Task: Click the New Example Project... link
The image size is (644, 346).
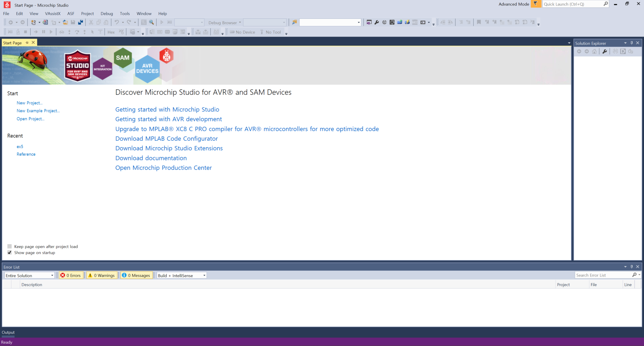Action: [38, 111]
